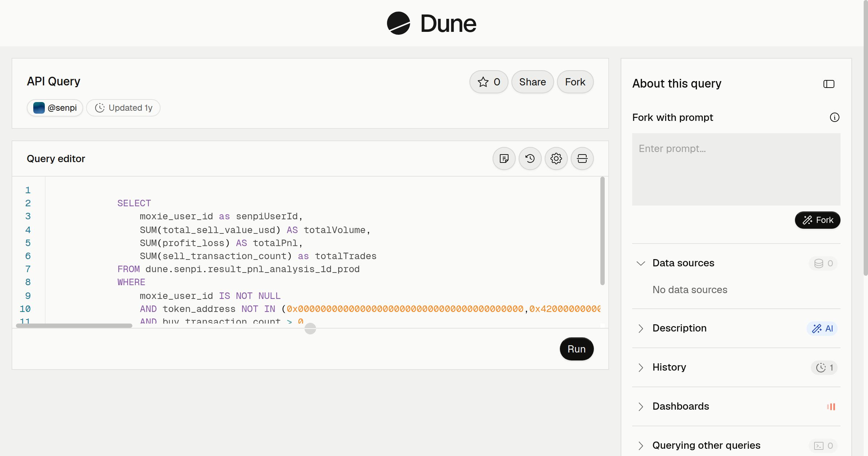The image size is (868, 456).
Task: Run the query
Action: tap(576, 349)
